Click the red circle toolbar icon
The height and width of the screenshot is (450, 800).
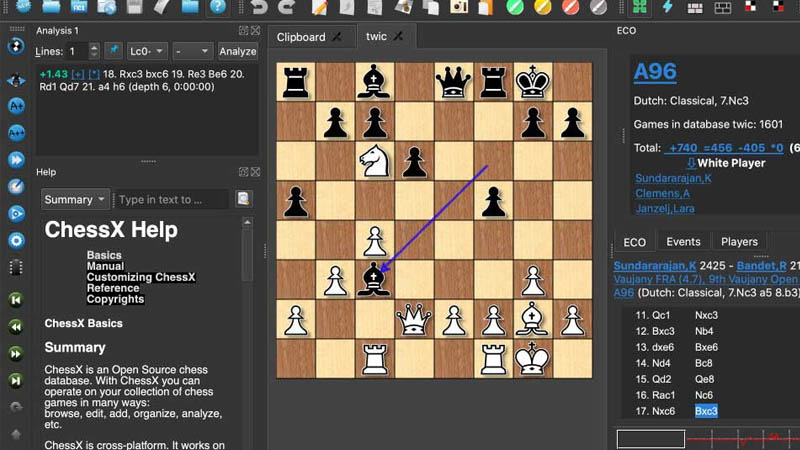tap(570, 7)
